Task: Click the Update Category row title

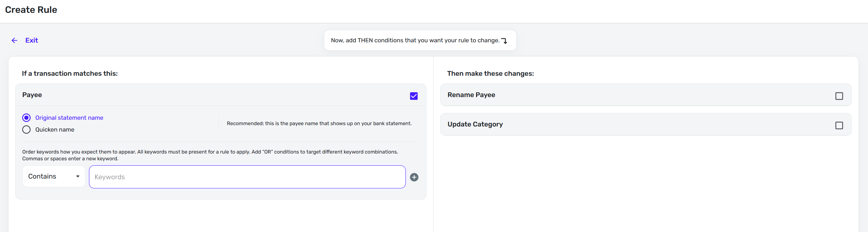Action: [475, 124]
